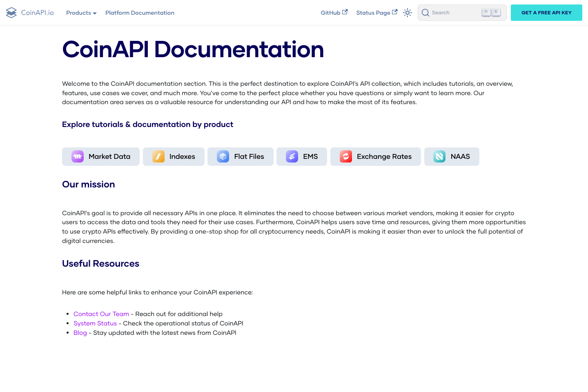Click the Flat Files cube icon
Screen dimensions: 588x392
tap(223, 156)
